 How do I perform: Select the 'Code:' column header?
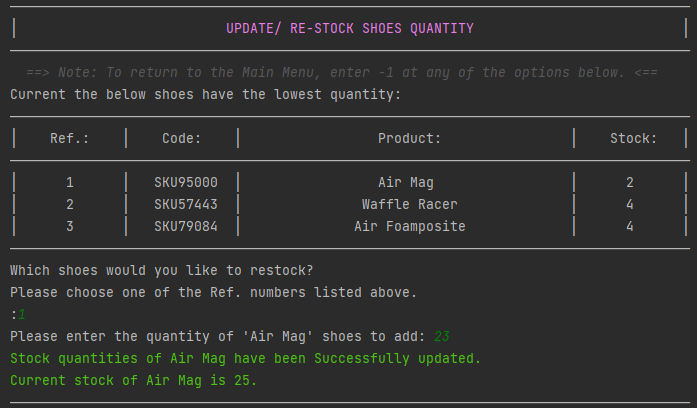pos(181,138)
